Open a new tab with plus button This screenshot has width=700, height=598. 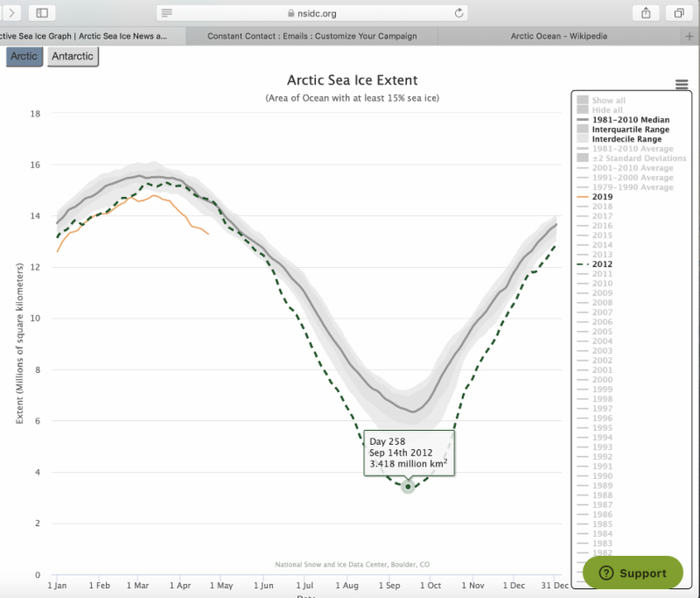[x=689, y=36]
